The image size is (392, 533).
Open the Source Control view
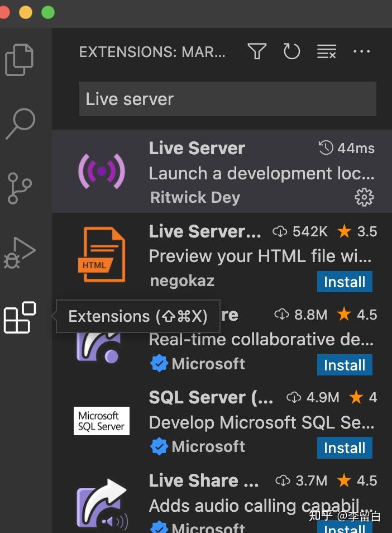(20, 188)
